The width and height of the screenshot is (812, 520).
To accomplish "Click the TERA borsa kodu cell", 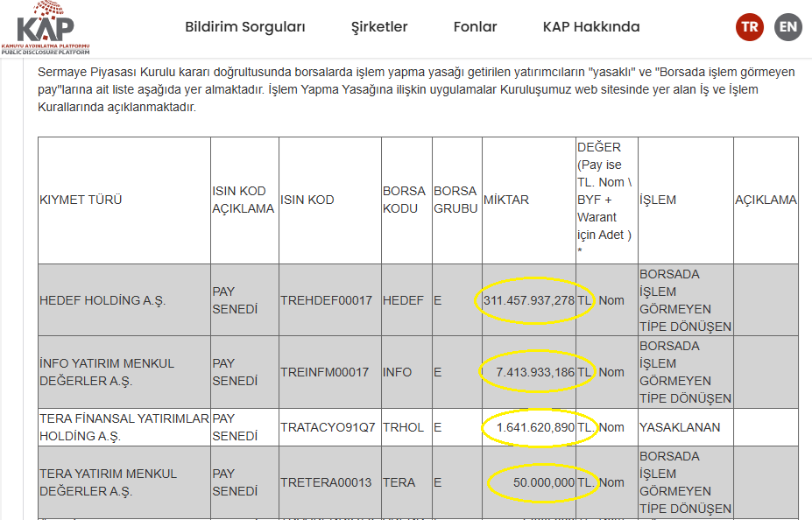I will (406, 482).
